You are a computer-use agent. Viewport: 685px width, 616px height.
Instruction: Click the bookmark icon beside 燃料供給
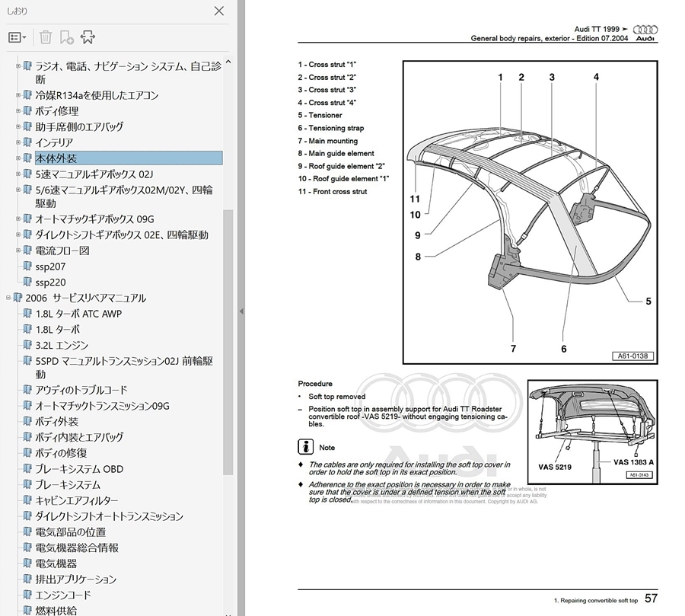(27, 610)
